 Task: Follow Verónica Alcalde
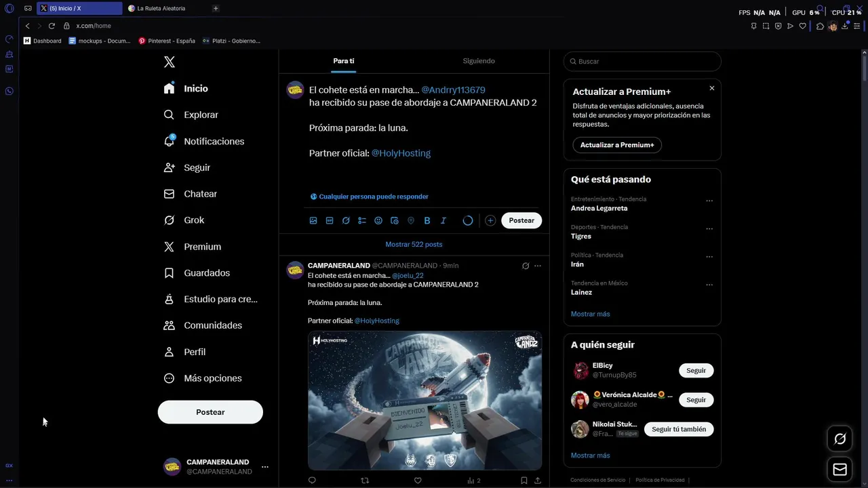coord(696,400)
